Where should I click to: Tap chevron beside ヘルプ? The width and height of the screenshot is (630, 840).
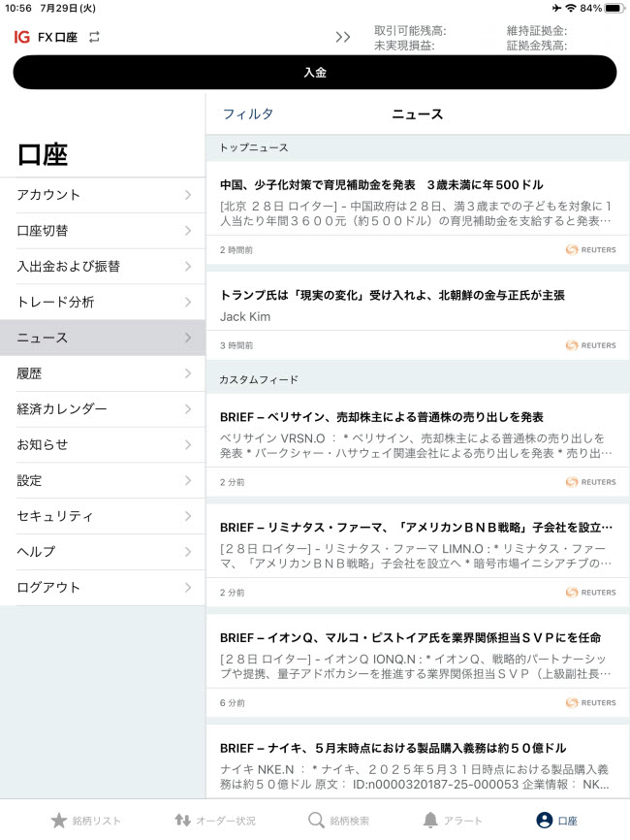pyautogui.click(x=188, y=552)
